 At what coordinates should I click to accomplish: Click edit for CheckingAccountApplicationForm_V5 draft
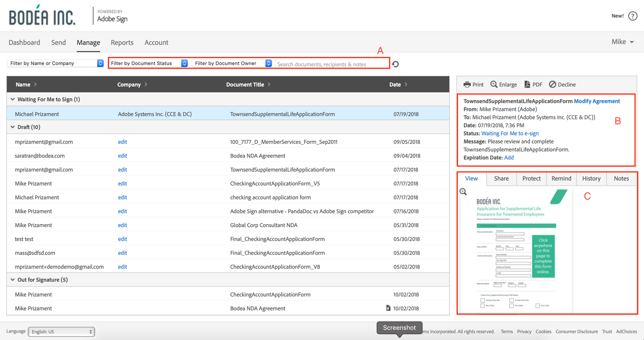122,184
